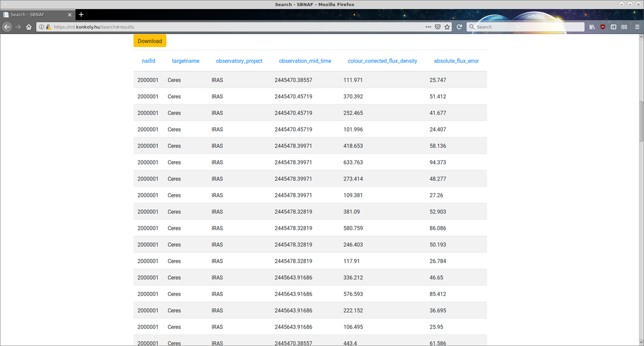Toggle the sidebar view icon
Screen dimensions: 644x346
(613, 27)
